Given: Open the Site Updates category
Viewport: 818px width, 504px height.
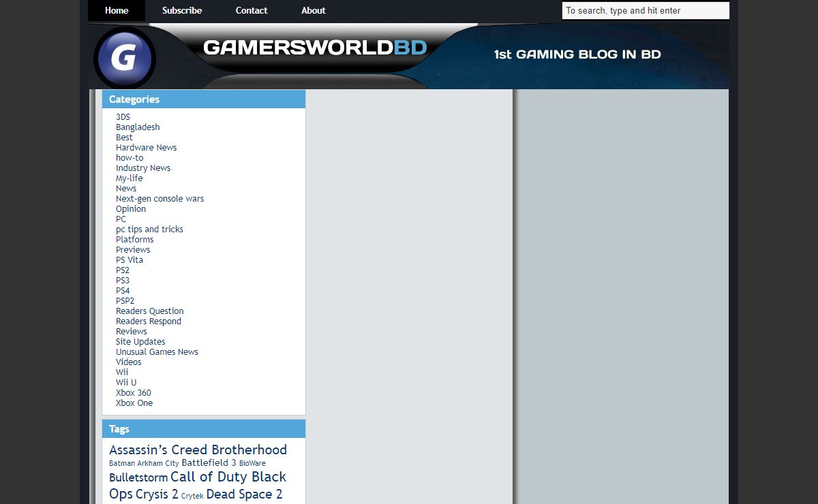Looking at the screenshot, I should (x=140, y=342).
